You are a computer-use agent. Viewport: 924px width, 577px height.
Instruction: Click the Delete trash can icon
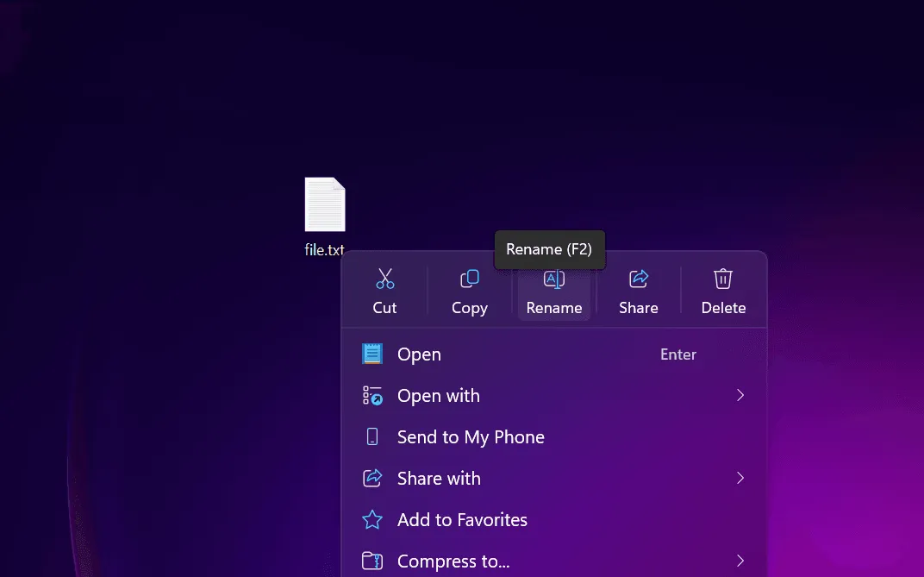723,279
